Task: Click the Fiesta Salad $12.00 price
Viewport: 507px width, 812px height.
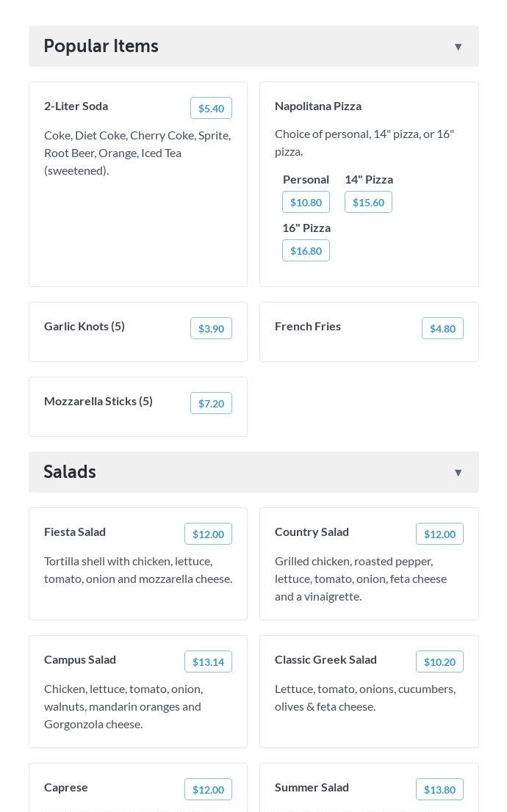Action: [x=208, y=534]
